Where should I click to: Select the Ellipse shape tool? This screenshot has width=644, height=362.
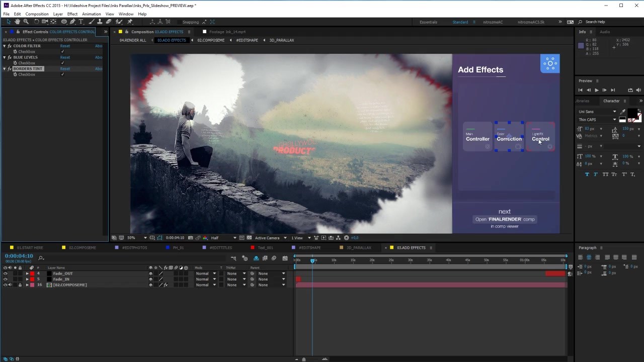click(x=64, y=22)
